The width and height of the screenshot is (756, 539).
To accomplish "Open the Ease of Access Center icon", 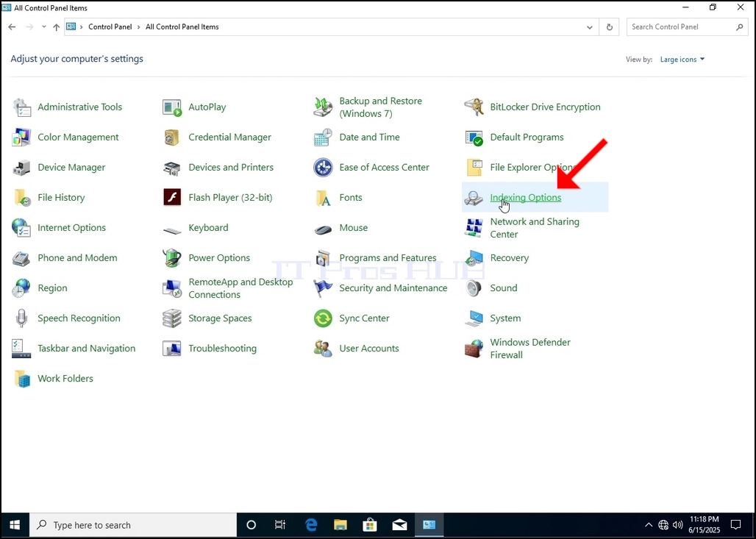I will (x=323, y=168).
